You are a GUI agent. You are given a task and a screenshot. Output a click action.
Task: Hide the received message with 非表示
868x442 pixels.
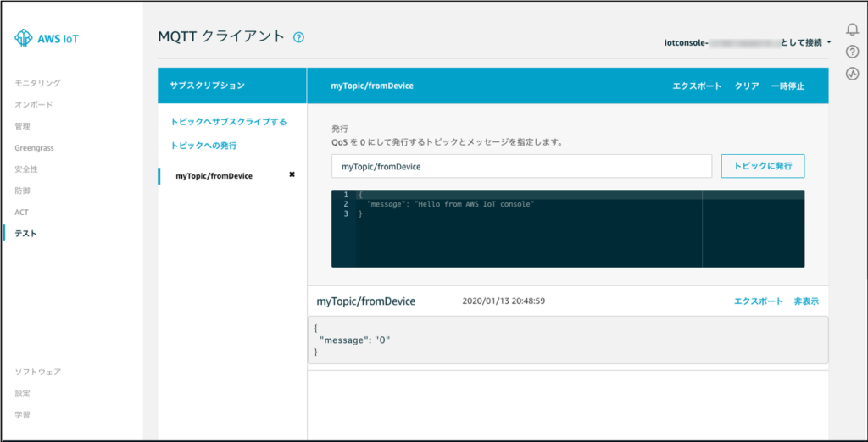click(x=806, y=301)
